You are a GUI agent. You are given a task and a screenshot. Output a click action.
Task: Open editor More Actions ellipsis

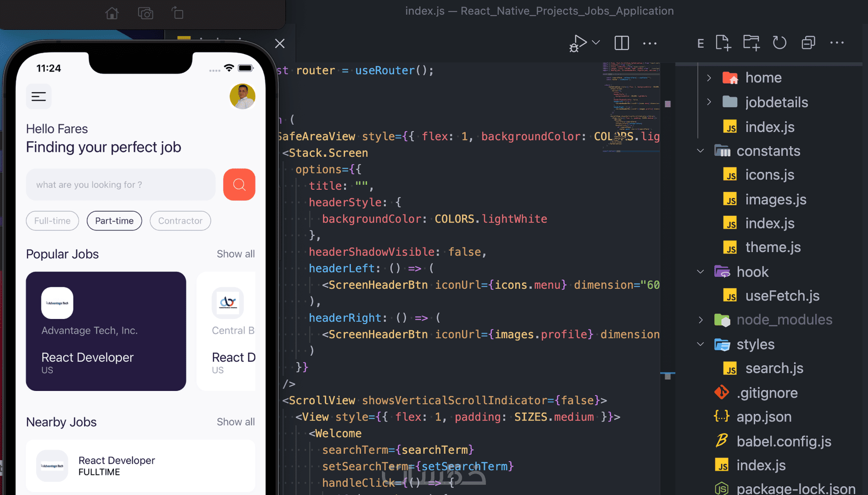tap(650, 43)
